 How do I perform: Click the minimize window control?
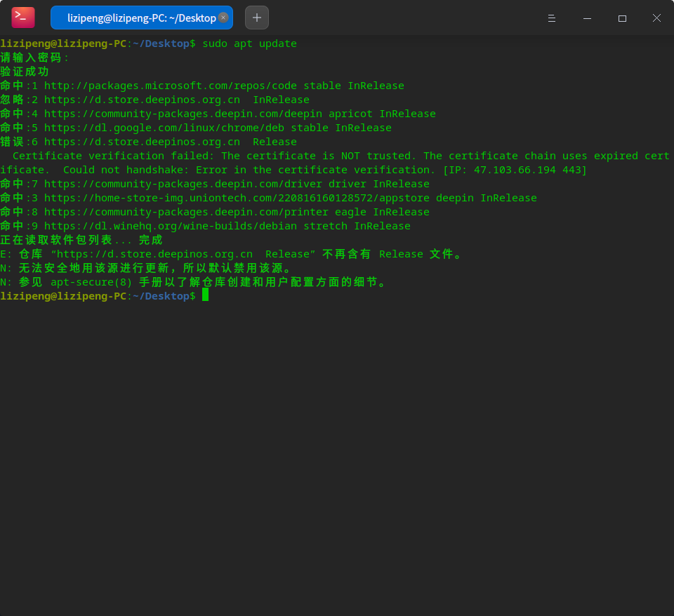tap(587, 18)
